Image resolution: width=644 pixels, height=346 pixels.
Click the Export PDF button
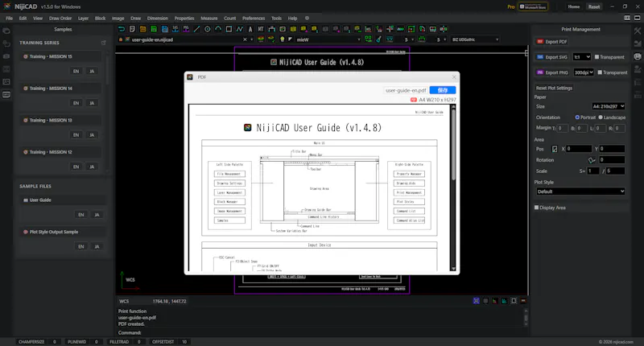click(551, 42)
